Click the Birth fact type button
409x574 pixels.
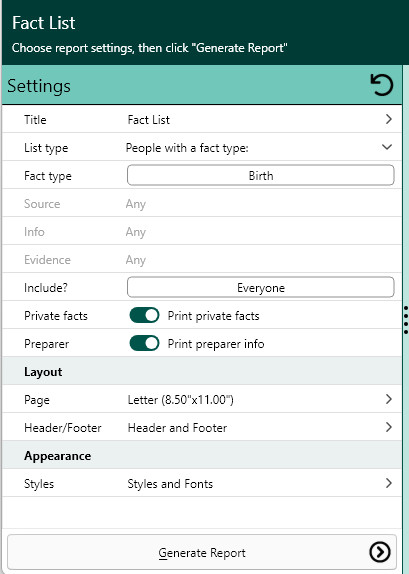pyautogui.click(x=261, y=175)
